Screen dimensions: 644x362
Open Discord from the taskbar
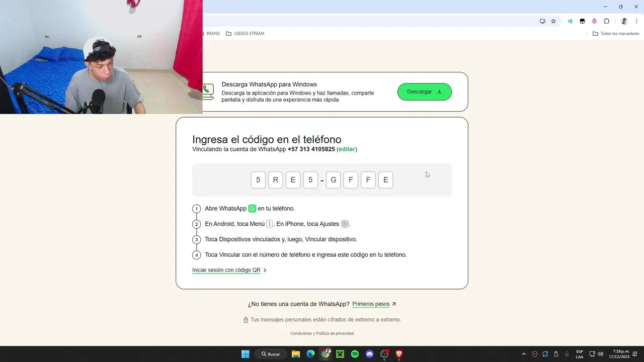pos(370,354)
